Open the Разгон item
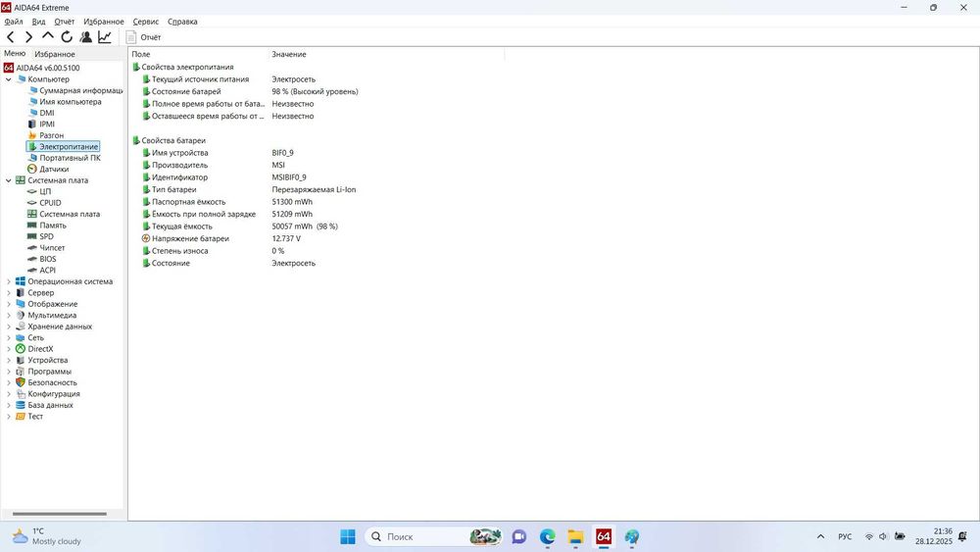The width and height of the screenshot is (980, 552). [x=51, y=135]
